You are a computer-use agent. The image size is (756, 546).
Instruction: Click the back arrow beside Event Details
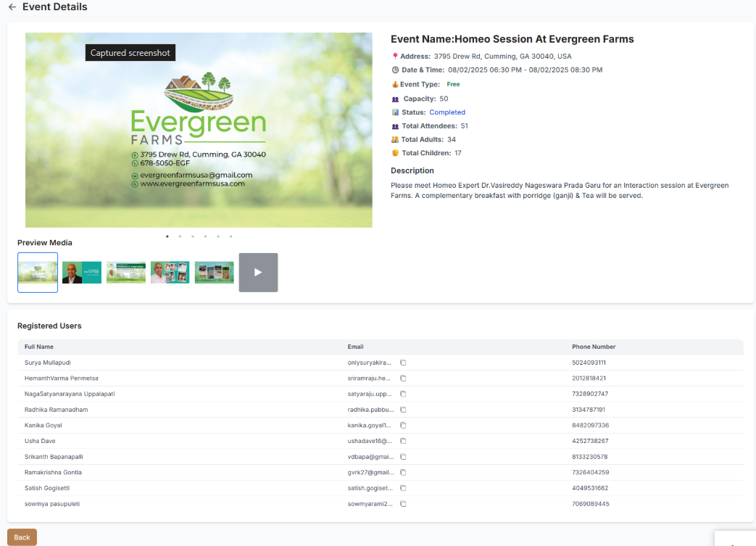click(12, 7)
